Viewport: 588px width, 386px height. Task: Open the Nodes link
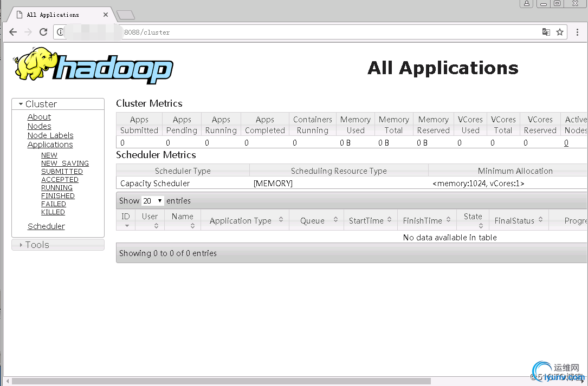40,126
